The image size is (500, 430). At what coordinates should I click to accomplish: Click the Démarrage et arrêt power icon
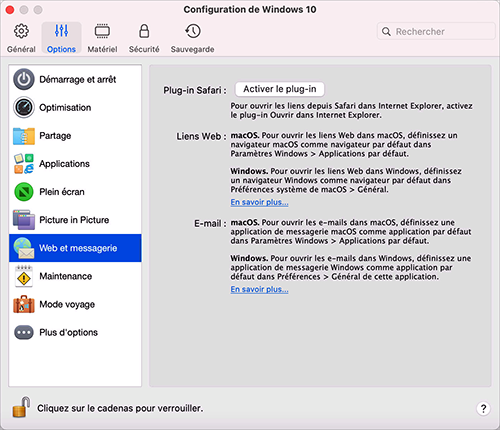coord(24,79)
